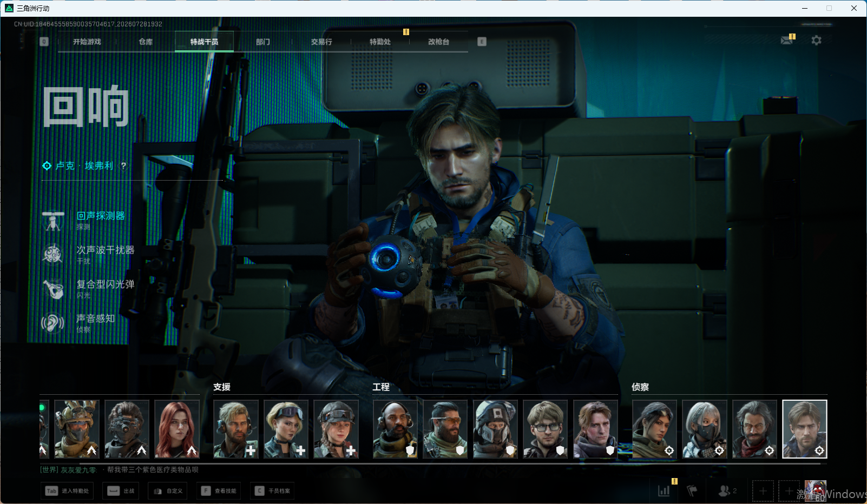The height and width of the screenshot is (504, 867).
Task: Select the silver-haired masked recon operator
Action: click(705, 429)
